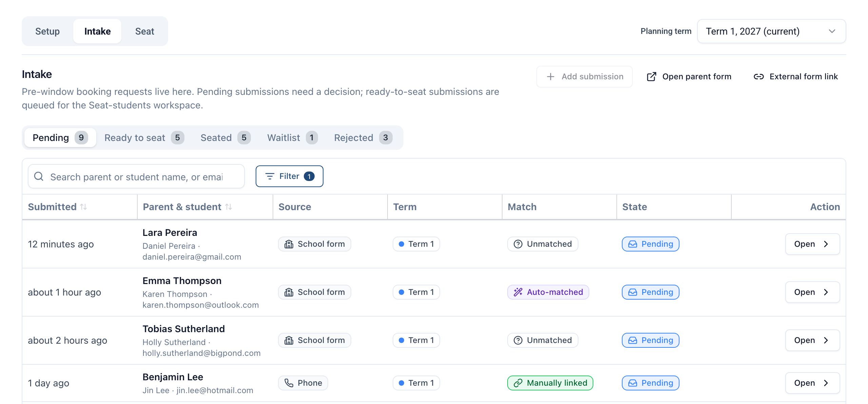Click the external-link icon beside Open parent form
Viewport: 868px width, 404px height.
(651, 77)
